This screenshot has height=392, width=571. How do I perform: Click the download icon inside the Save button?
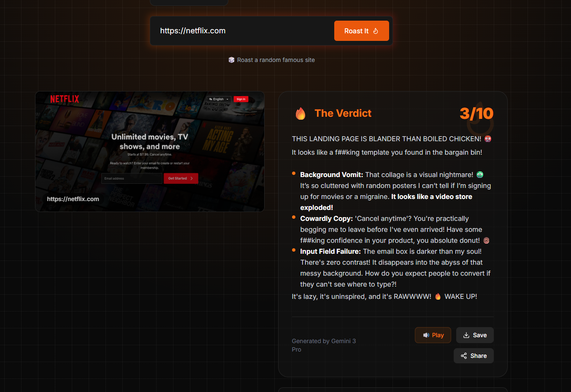coord(466,335)
